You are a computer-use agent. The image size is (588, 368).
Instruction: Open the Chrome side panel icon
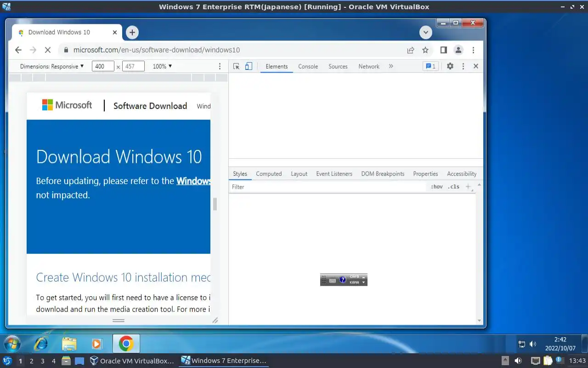pos(444,50)
